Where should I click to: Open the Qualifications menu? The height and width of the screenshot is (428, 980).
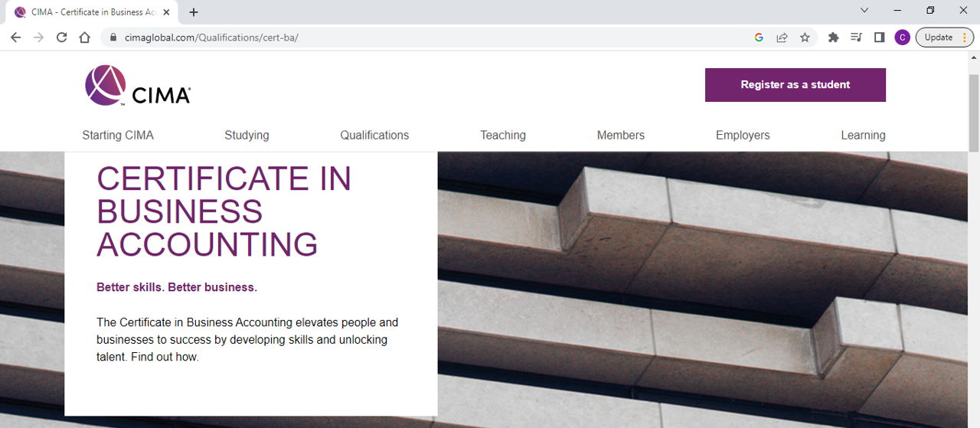(x=374, y=136)
